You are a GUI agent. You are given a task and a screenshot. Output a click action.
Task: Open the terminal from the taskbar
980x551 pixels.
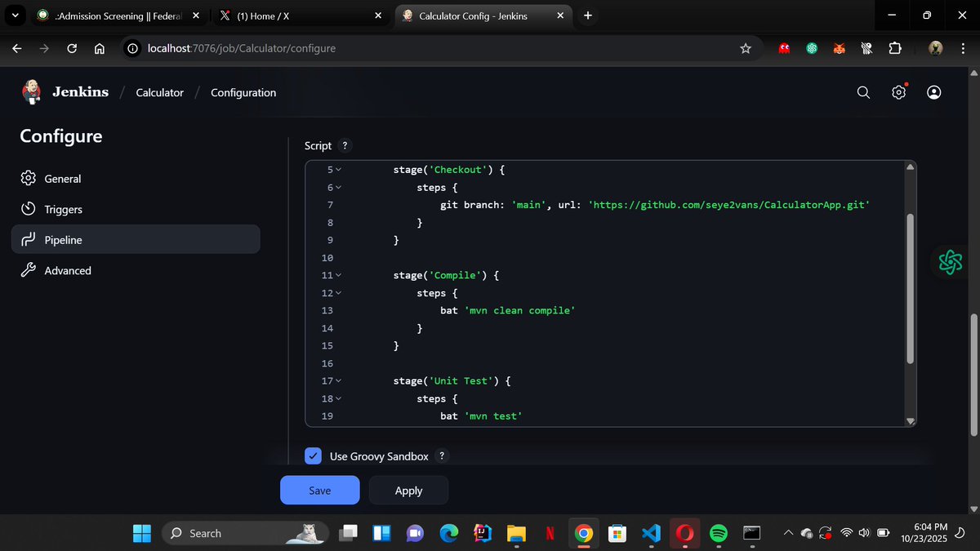pos(752,533)
